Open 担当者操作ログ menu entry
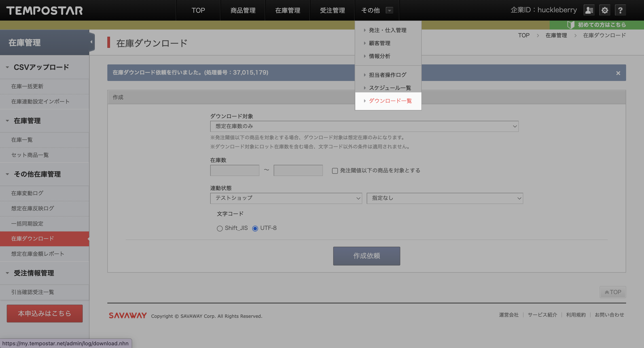The height and width of the screenshot is (348, 644). tap(388, 75)
